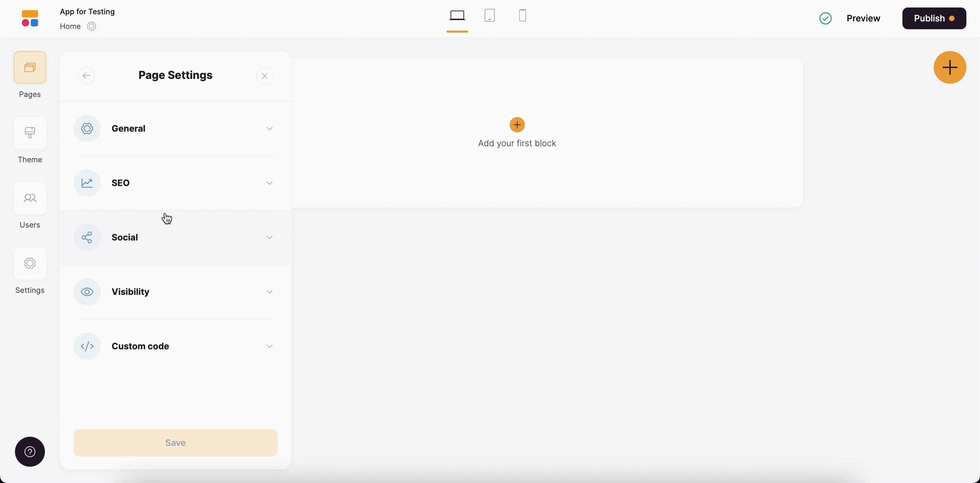Switch to mobile preview mode

[x=523, y=16]
